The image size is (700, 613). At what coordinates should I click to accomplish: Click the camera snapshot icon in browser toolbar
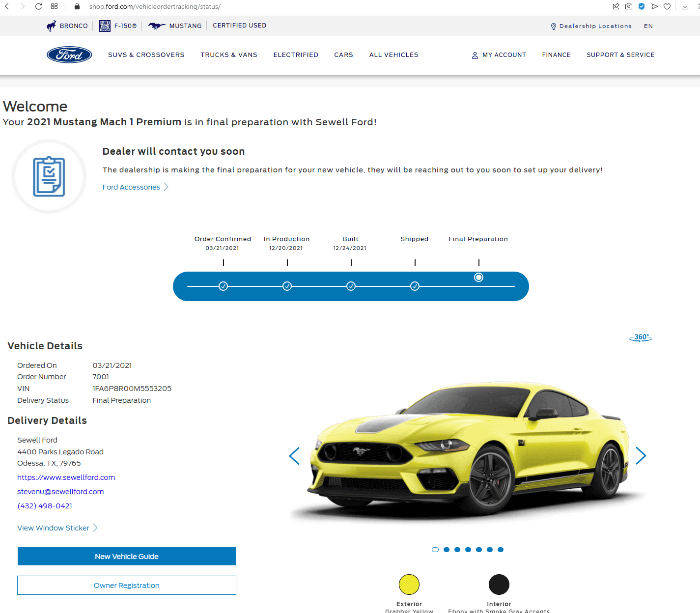click(x=629, y=6)
